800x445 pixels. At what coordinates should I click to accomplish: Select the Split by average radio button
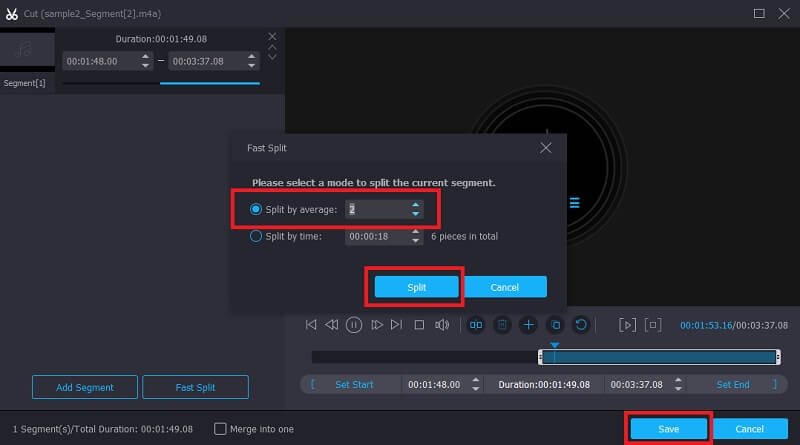pyautogui.click(x=257, y=209)
